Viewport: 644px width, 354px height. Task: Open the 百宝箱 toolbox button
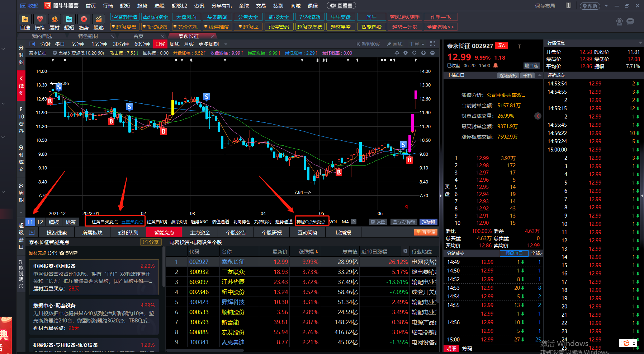pos(426,232)
